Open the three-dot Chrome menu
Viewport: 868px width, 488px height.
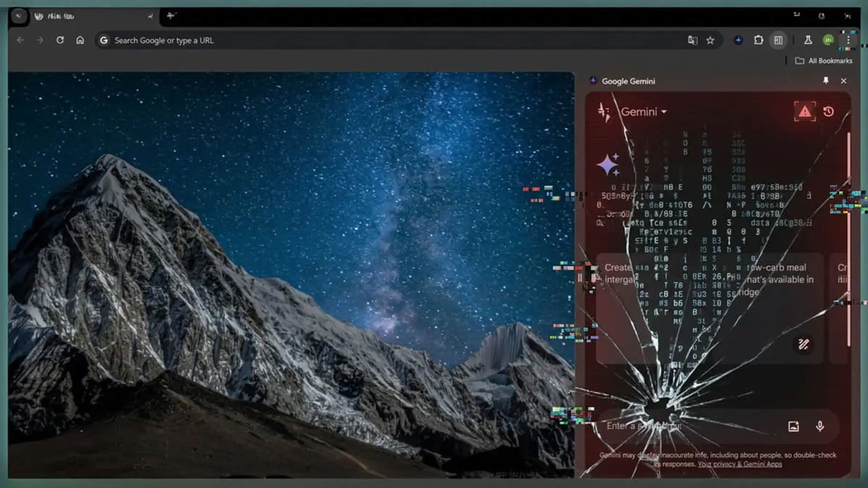tap(848, 40)
